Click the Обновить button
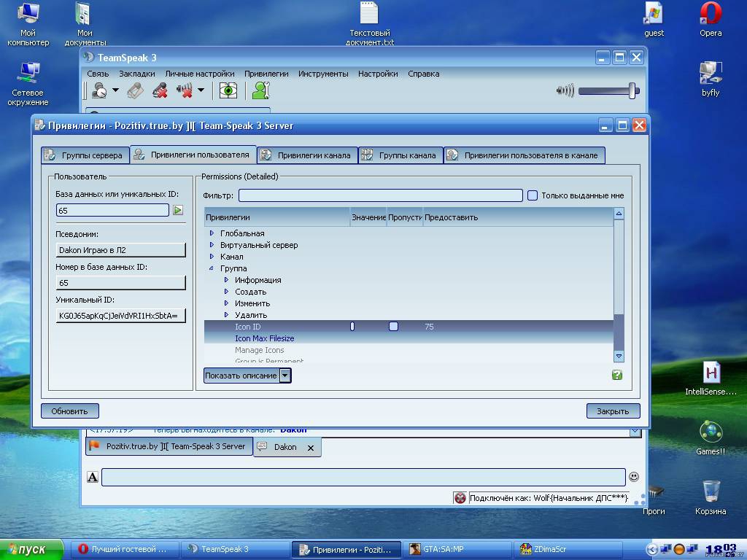Screen dimensions: 747x560 pos(69,411)
